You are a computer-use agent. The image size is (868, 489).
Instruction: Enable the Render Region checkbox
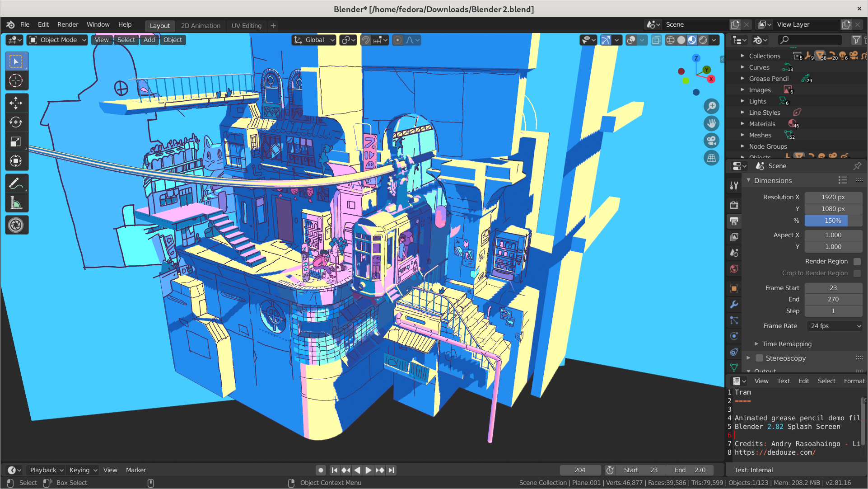857,261
